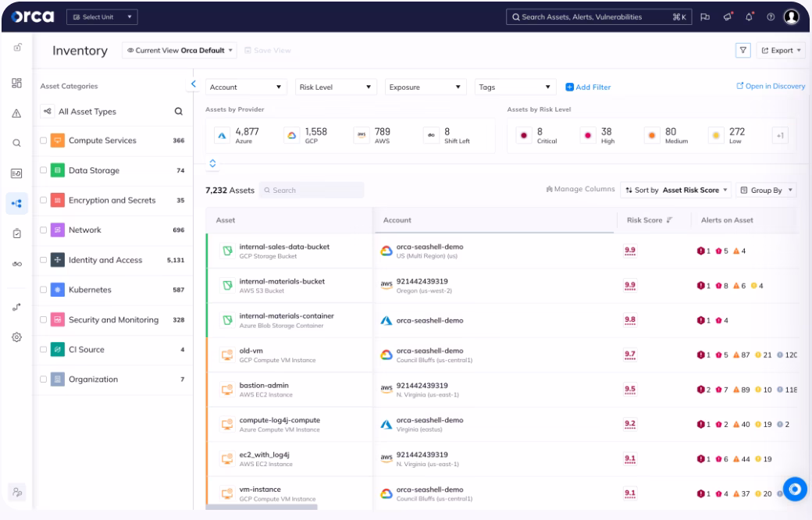The image size is (812, 520).
Task: Click the horizontal scrollbar below the asset table
Action: tap(261, 508)
